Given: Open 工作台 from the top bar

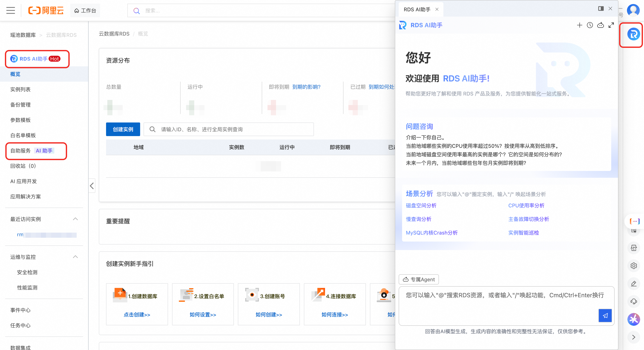Looking at the screenshot, I should coord(85,10).
